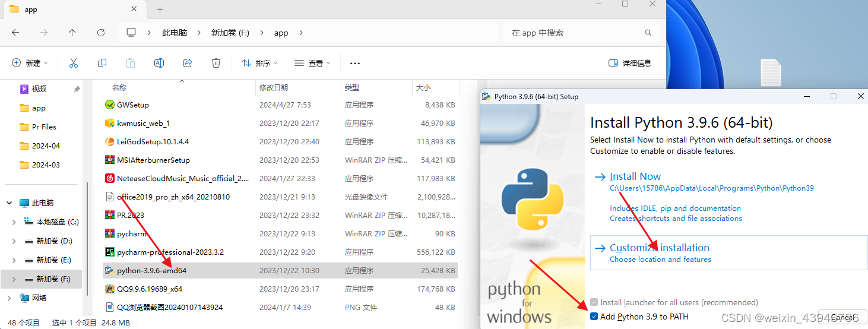Go up one folder level
This screenshot has width=868, height=329.
tap(72, 33)
